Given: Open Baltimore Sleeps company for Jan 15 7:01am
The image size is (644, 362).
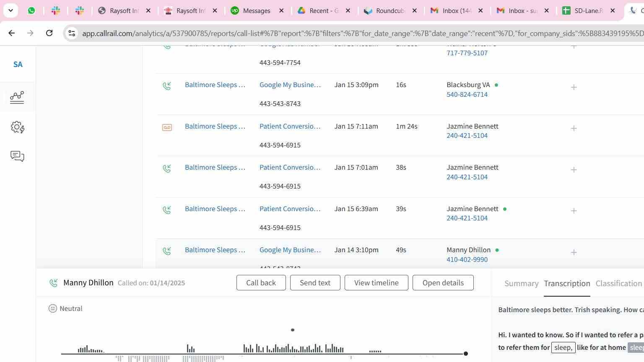Looking at the screenshot, I should coord(215,167).
